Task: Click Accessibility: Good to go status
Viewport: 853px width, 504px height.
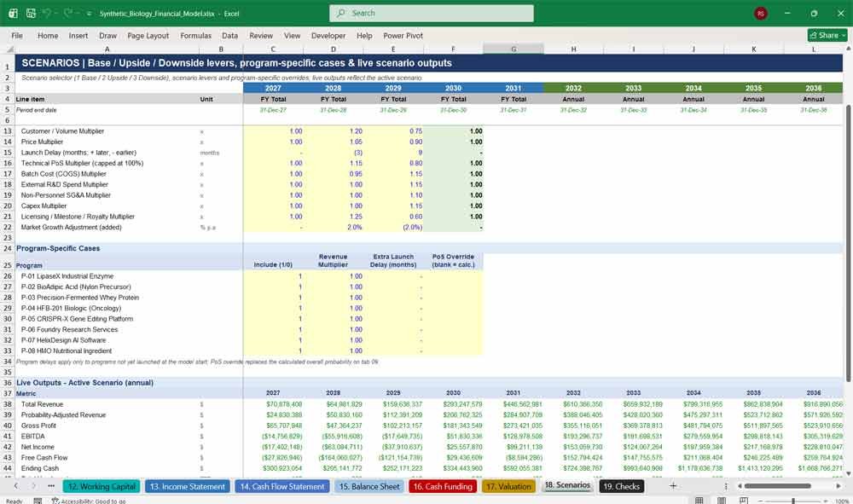Action: 88,501
